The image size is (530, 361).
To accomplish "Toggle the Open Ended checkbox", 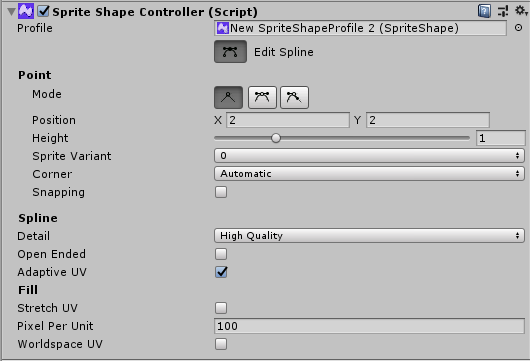I will click(221, 254).
